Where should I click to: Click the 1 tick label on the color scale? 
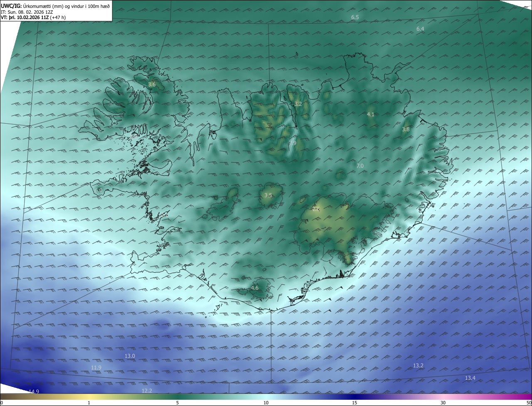[x=89, y=403]
